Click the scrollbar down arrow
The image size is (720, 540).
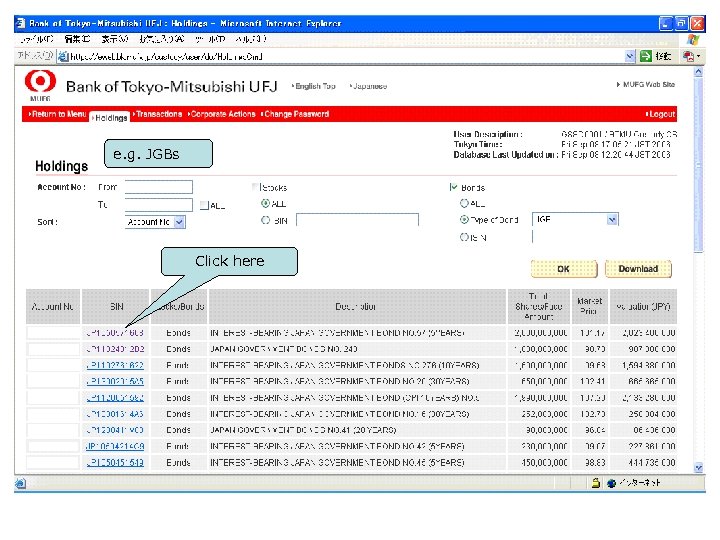(x=698, y=467)
